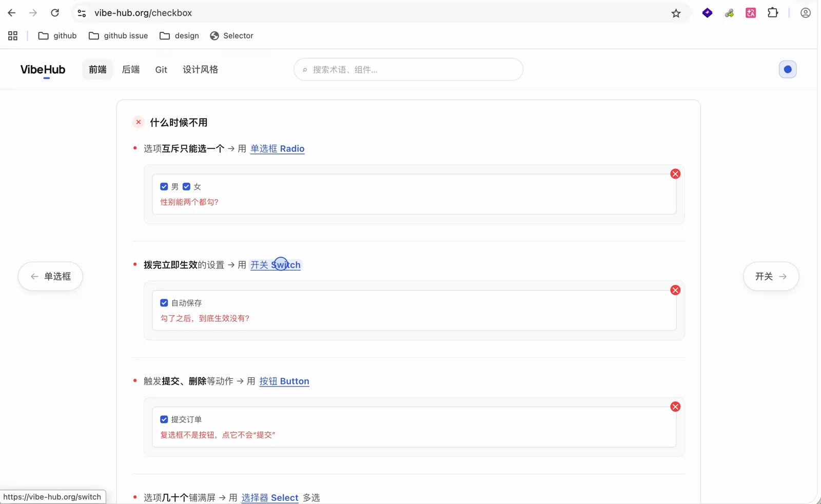
Task: Open the browser profile menu
Action: 805,13
